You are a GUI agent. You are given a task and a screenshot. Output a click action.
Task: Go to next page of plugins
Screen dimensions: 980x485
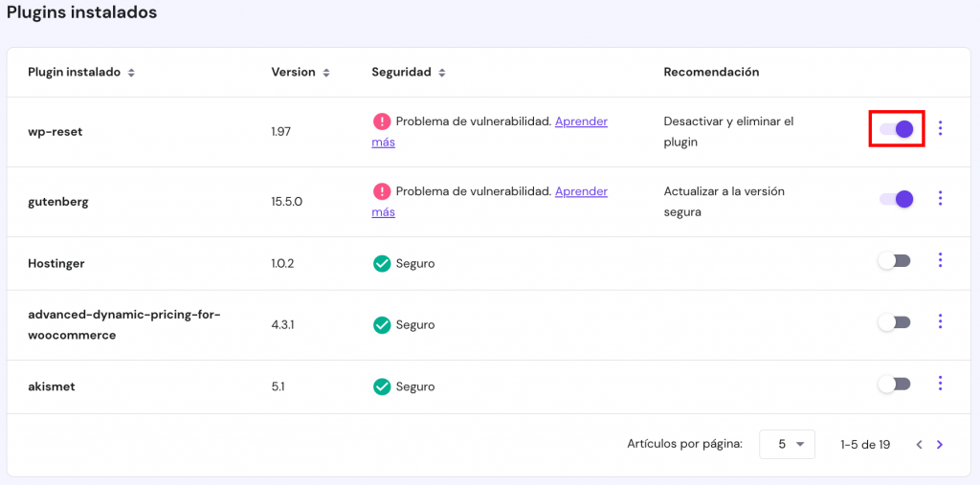[x=940, y=445]
